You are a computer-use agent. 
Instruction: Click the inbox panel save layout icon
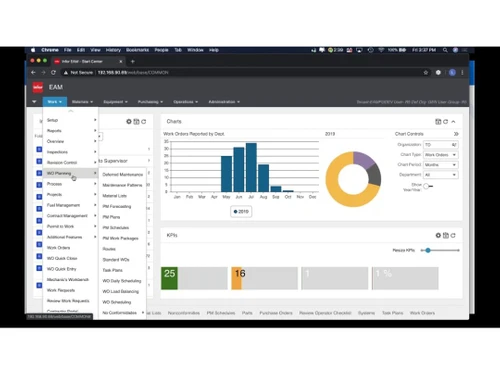pyautogui.click(x=136, y=122)
